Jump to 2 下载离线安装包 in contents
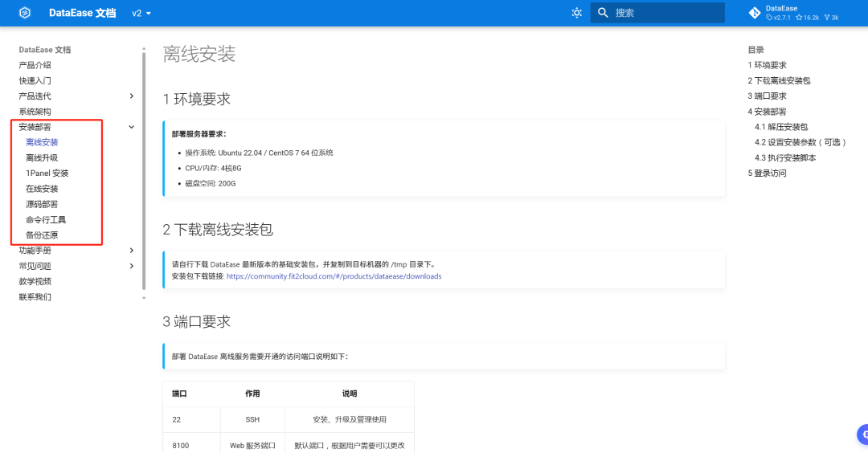868x453 pixels. (779, 80)
